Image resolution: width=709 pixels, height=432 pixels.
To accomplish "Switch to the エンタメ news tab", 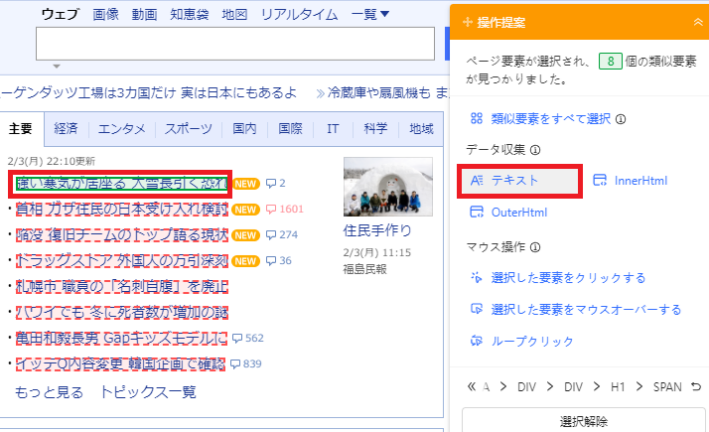I will coord(122,129).
